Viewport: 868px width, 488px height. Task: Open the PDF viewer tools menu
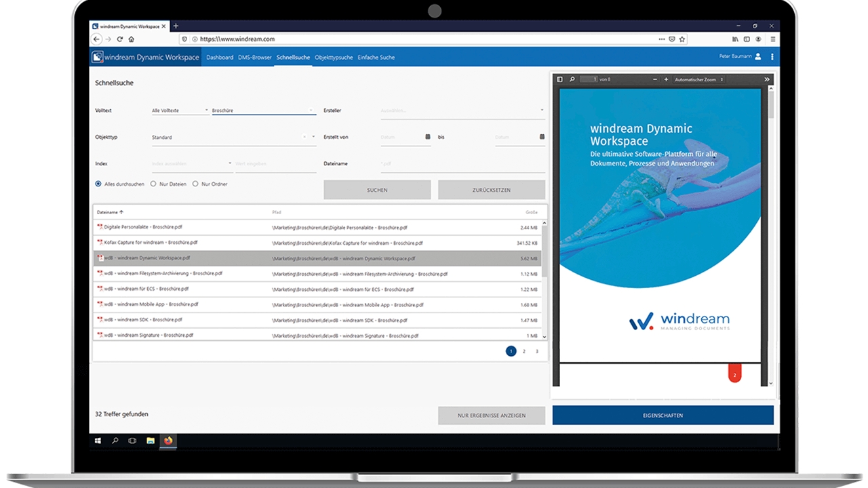pyautogui.click(x=767, y=79)
